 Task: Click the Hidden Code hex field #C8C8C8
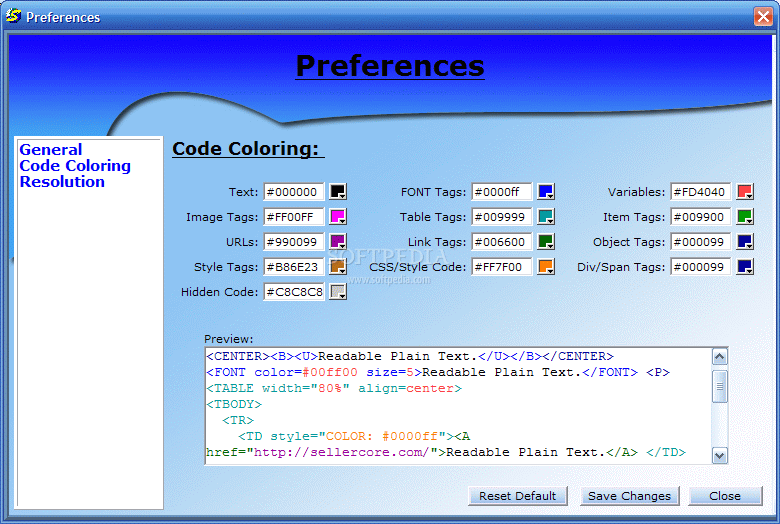coord(294,292)
